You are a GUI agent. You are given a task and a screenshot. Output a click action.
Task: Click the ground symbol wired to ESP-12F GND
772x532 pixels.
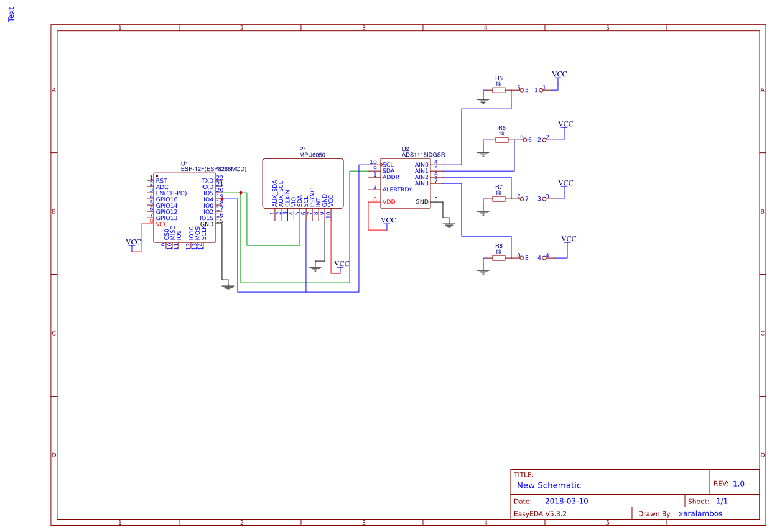228,287
